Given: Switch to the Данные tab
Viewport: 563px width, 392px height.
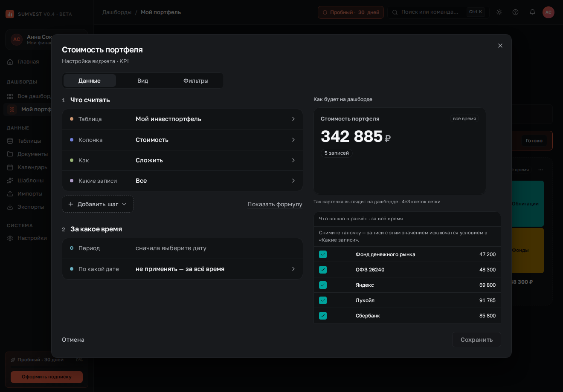Looking at the screenshot, I should [90, 81].
